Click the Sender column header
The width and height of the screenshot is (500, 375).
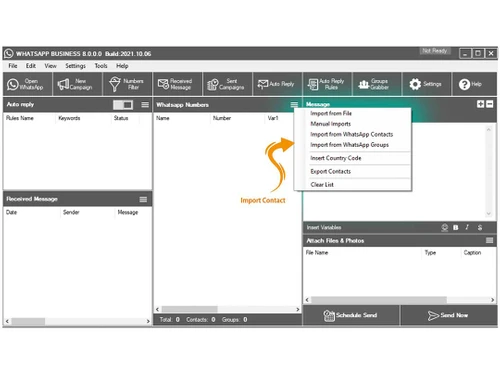71,212
